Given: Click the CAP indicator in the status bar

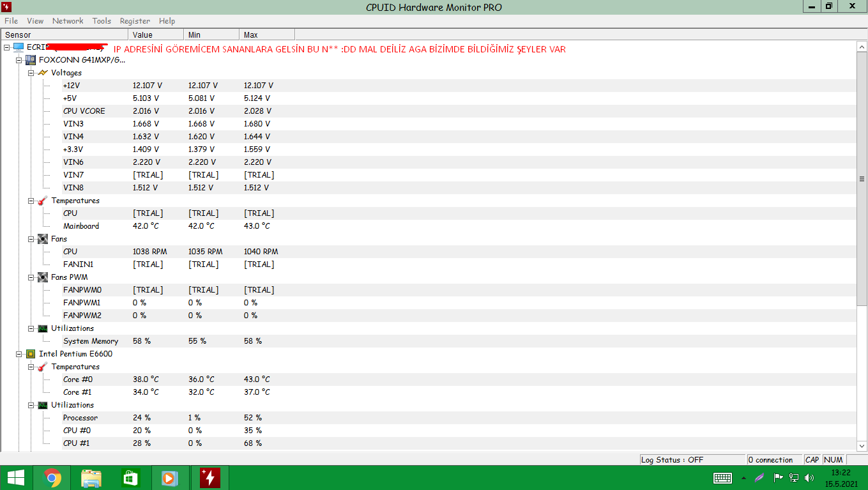Looking at the screenshot, I should [x=812, y=459].
